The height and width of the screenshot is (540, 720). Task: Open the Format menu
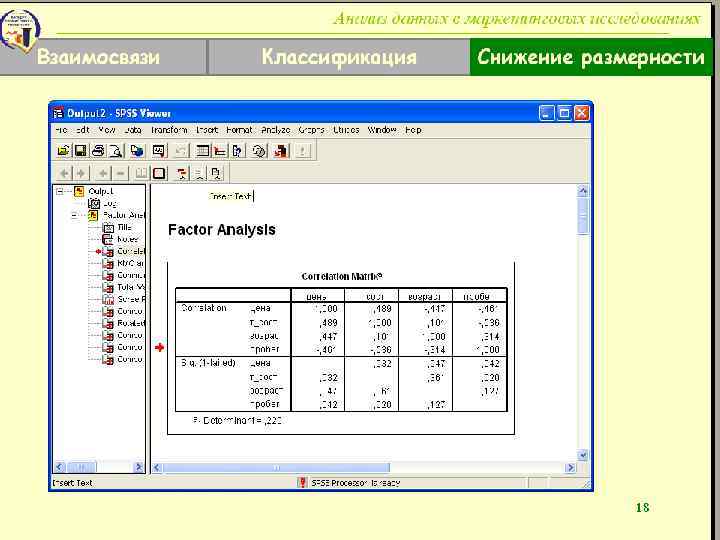point(239,130)
